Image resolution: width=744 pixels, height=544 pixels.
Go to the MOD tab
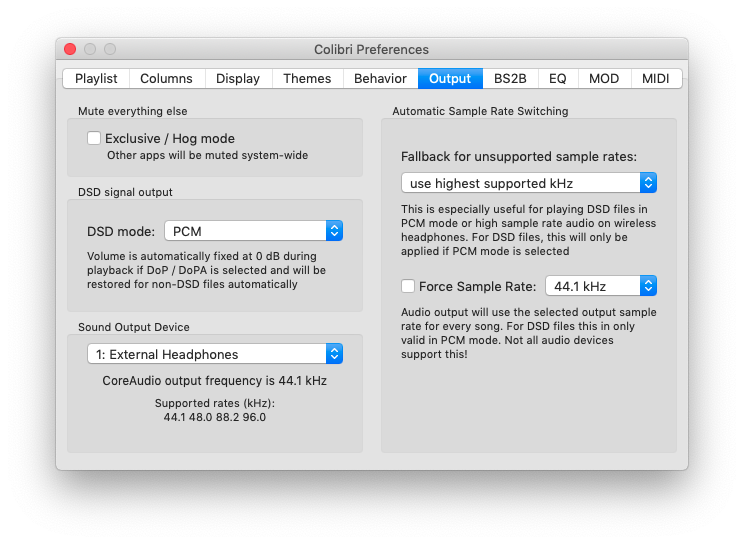click(604, 78)
